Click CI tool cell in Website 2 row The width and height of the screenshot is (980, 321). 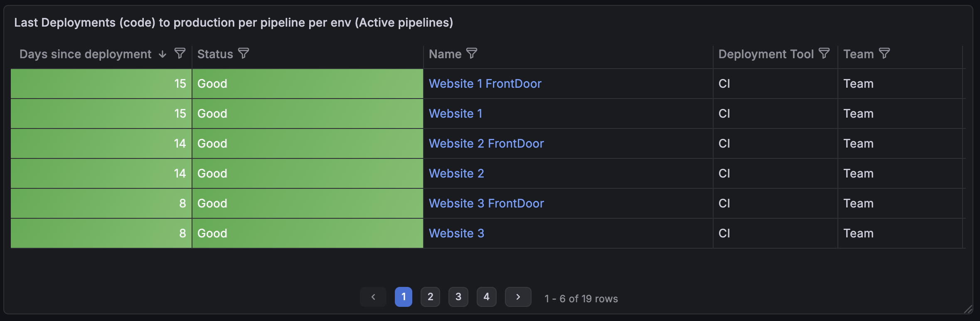776,173
